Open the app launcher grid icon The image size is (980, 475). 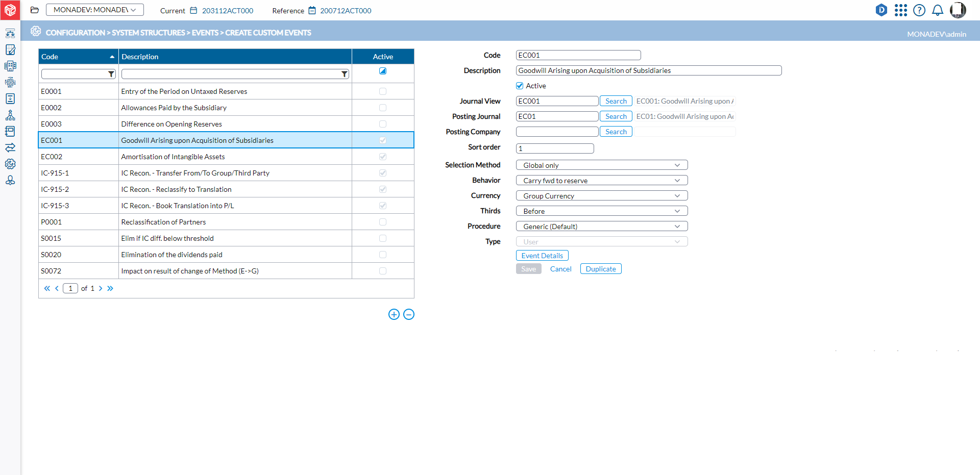pyautogui.click(x=901, y=10)
